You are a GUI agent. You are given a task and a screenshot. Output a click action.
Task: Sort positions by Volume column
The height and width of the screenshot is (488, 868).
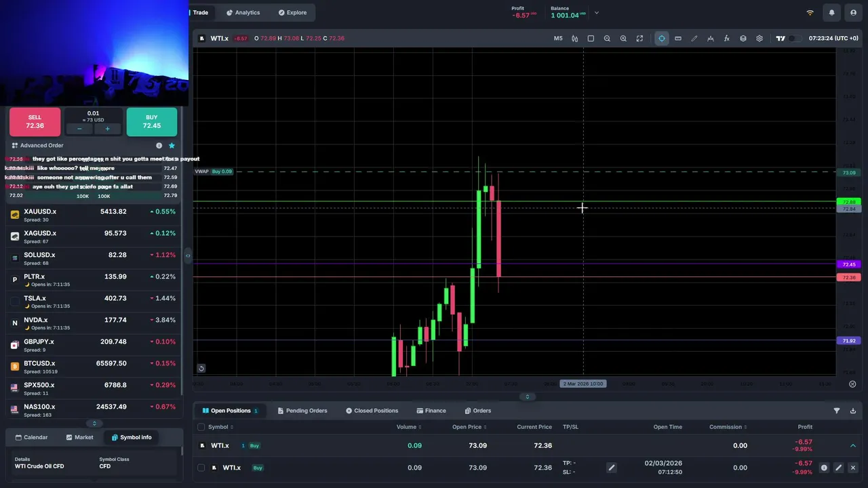[x=409, y=427]
